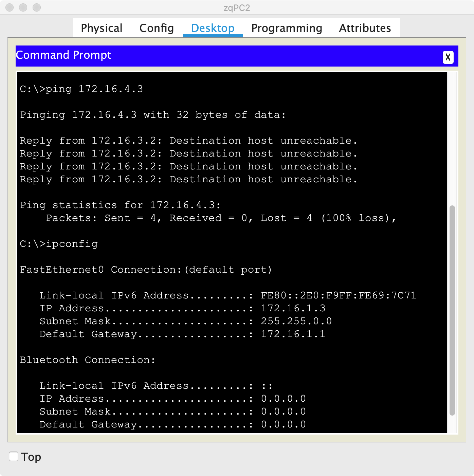Click the green zoom window button
The image size is (474, 476).
37,7
